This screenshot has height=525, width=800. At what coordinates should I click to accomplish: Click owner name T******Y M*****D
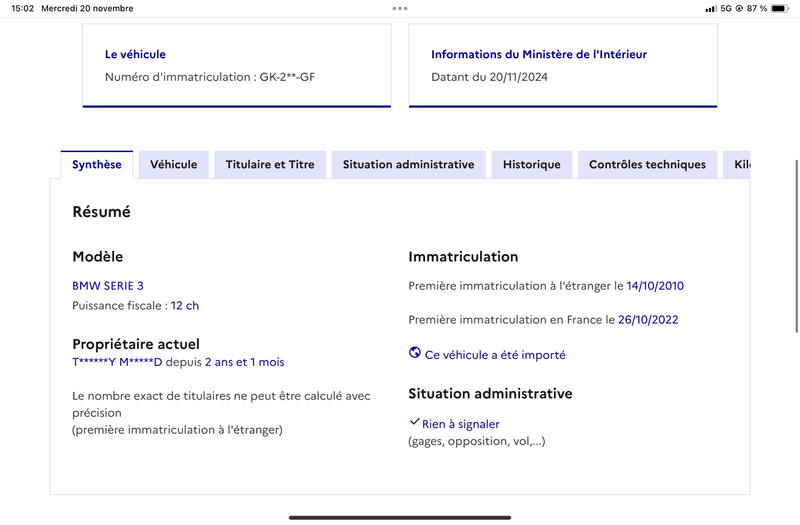tap(117, 362)
